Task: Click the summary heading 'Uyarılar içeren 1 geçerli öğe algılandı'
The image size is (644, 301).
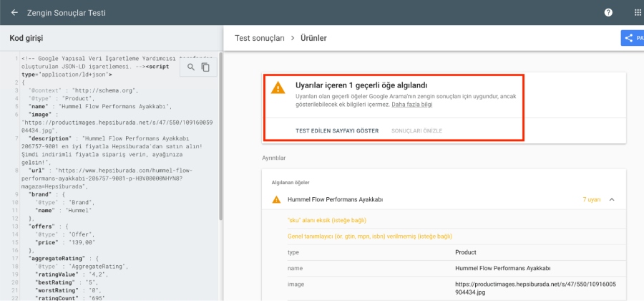Action: point(361,85)
